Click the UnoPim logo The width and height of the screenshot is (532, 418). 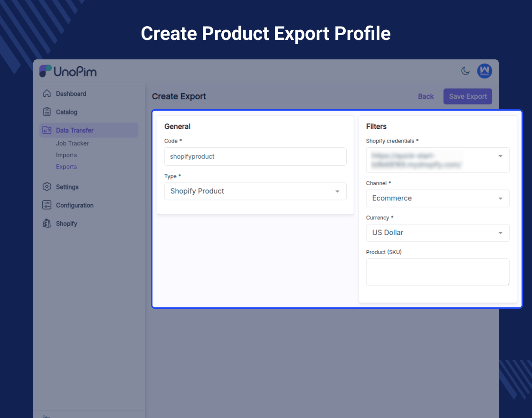click(x=68, y=71)
